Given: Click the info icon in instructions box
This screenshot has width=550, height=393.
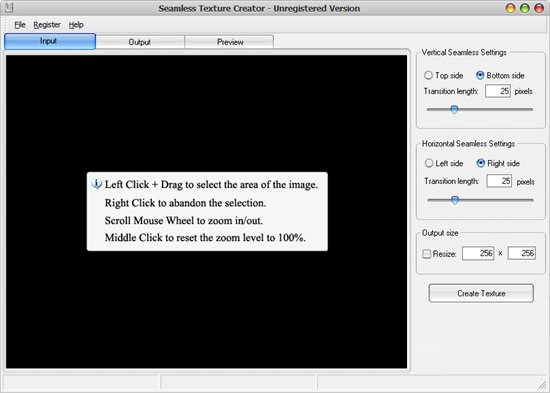Looking at the screenshot, I should click(96, 184).
